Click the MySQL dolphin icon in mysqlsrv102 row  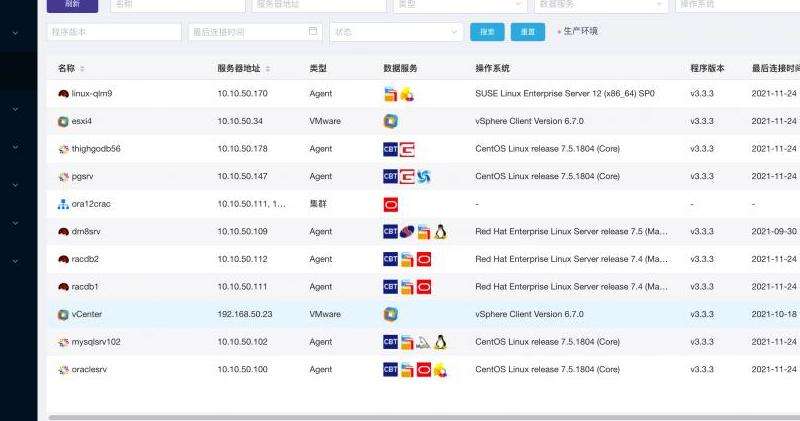point(423,342)
